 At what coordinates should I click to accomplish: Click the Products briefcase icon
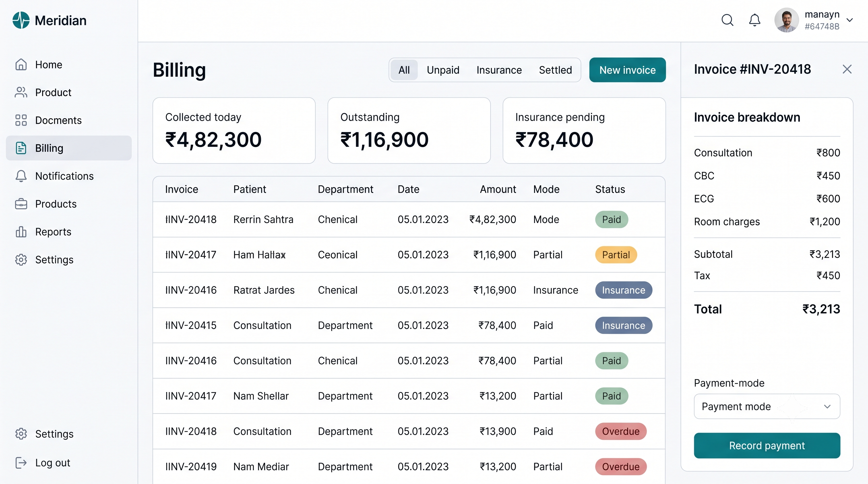[21, 204]
